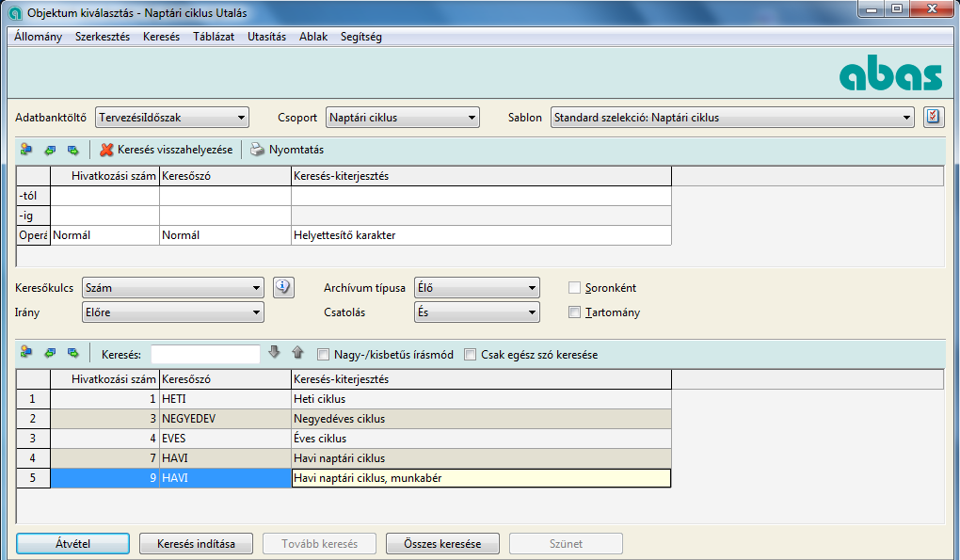Open the Csatolás És dropdown

coord(477,312)
